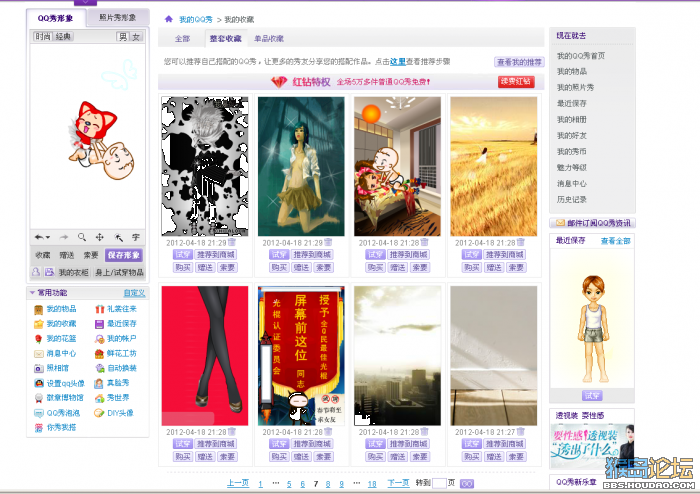Screen dimensions: 700x494
Task: Toggle the 经典 style filter
Action: [x=63, y=37]
